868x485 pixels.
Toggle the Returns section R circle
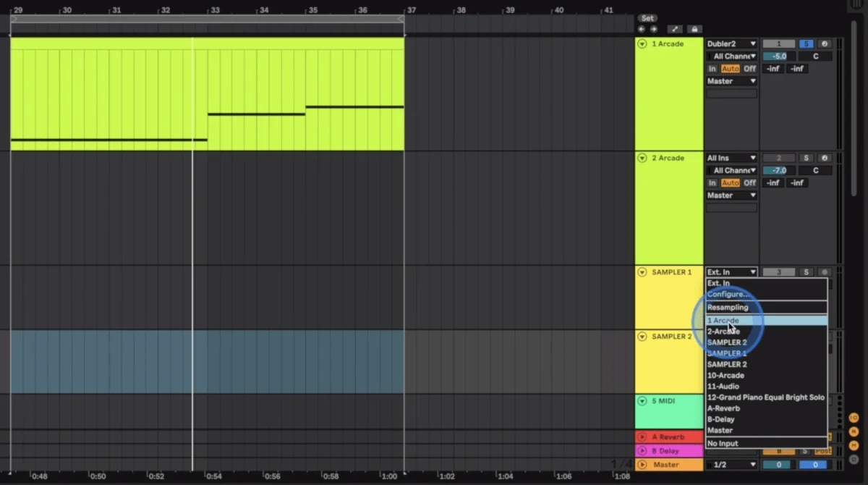[x=854, y=431]
